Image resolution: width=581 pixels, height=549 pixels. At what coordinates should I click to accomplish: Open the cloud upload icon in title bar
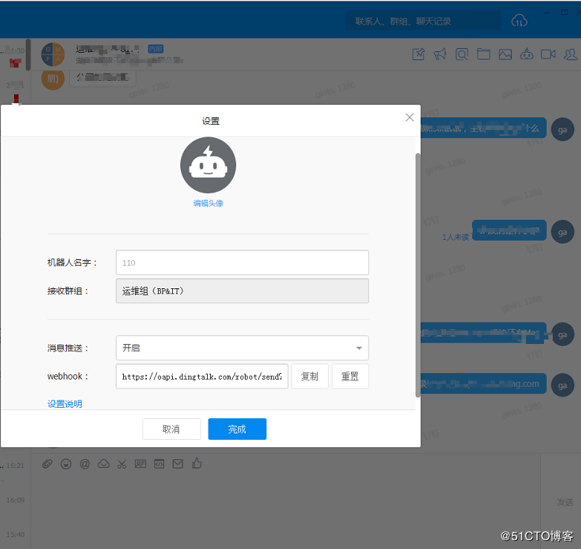click(519, 21)
